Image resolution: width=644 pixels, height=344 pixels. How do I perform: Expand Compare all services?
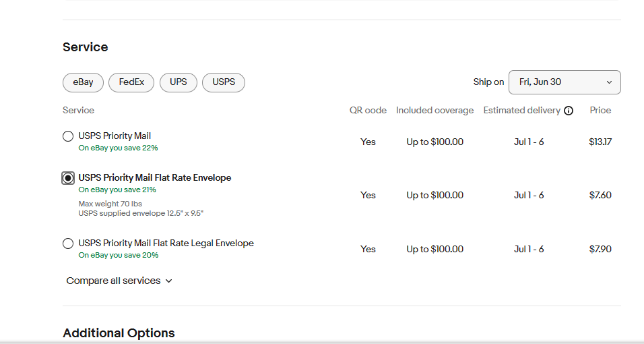pyautogui.click(x=119, y=281)
